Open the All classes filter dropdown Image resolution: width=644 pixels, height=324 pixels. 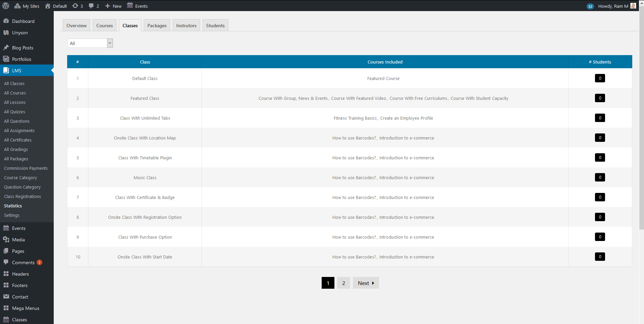tap(90, 43)
